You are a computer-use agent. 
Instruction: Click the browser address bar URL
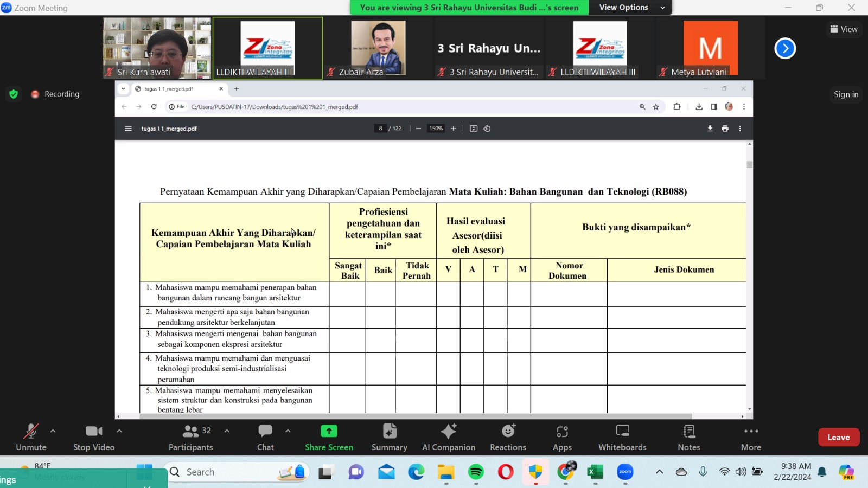click(x=275, y=107)
